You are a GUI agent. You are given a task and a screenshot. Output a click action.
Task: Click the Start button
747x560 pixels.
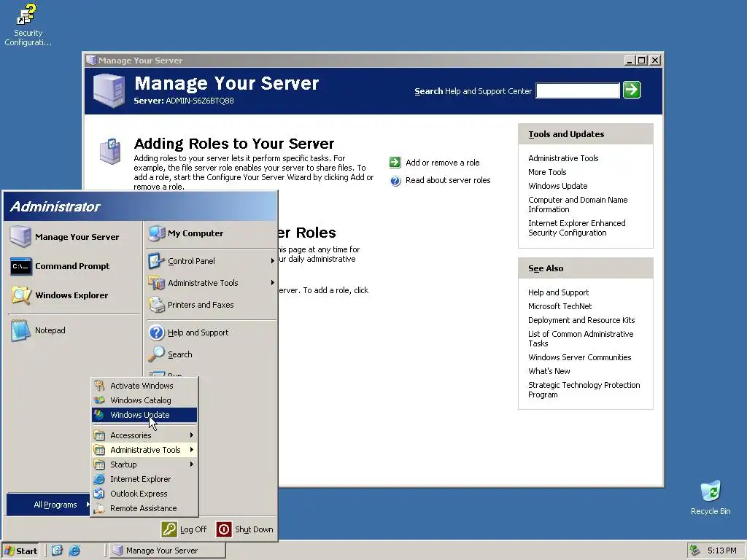tap(21, 551)
